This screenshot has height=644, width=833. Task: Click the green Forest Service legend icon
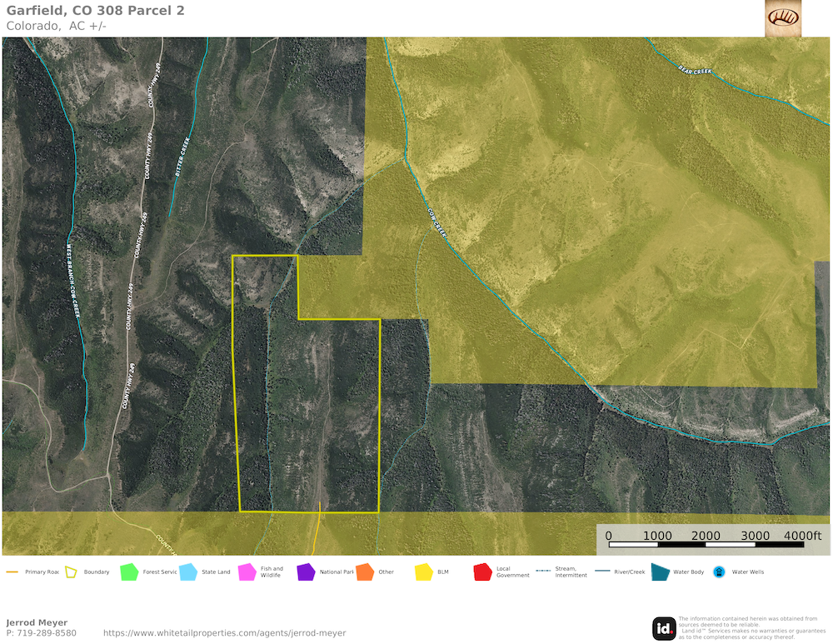coord(128,572)
